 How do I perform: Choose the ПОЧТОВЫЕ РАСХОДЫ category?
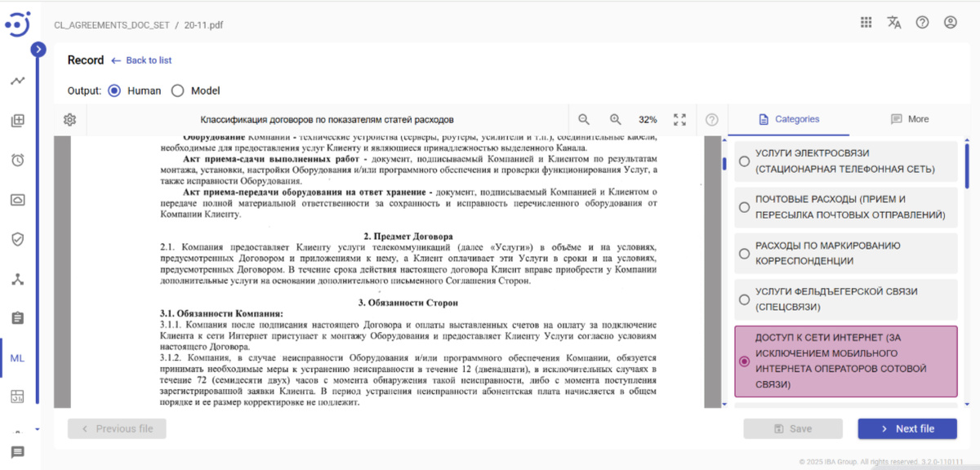click(x=846, y=207)
